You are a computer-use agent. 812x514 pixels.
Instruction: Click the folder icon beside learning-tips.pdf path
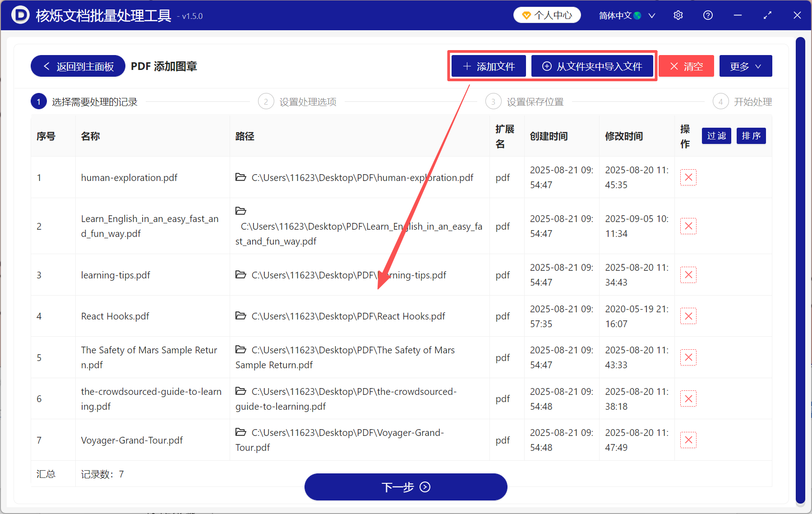(240, 274)
